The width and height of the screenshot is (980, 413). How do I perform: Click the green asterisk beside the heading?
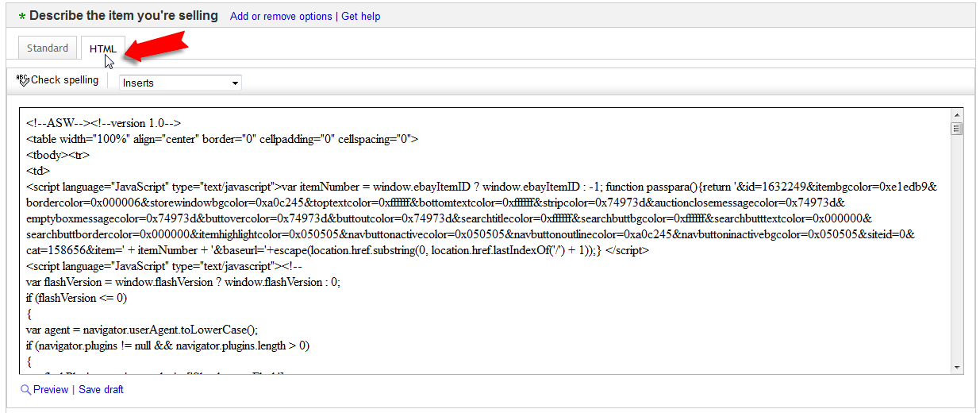pyautogui.click(x=22, y=17)
